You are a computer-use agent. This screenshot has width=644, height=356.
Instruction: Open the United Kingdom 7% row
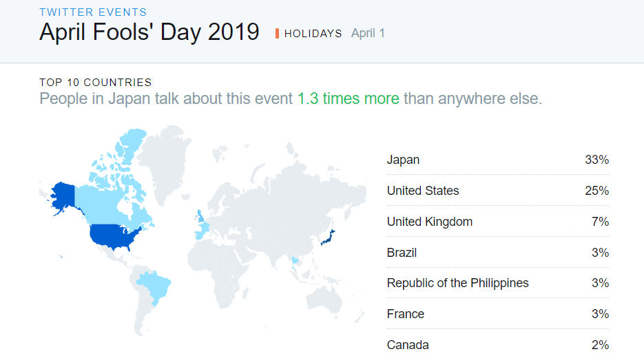[498, 222]
